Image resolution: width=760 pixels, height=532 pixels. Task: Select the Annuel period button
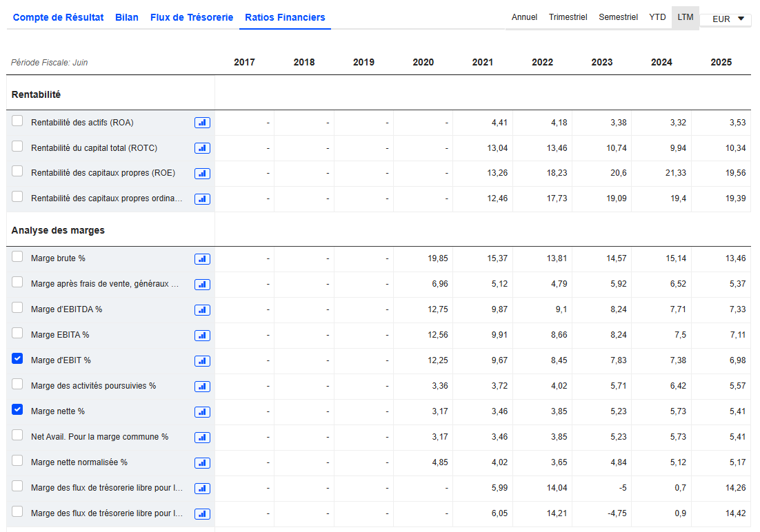524,17
